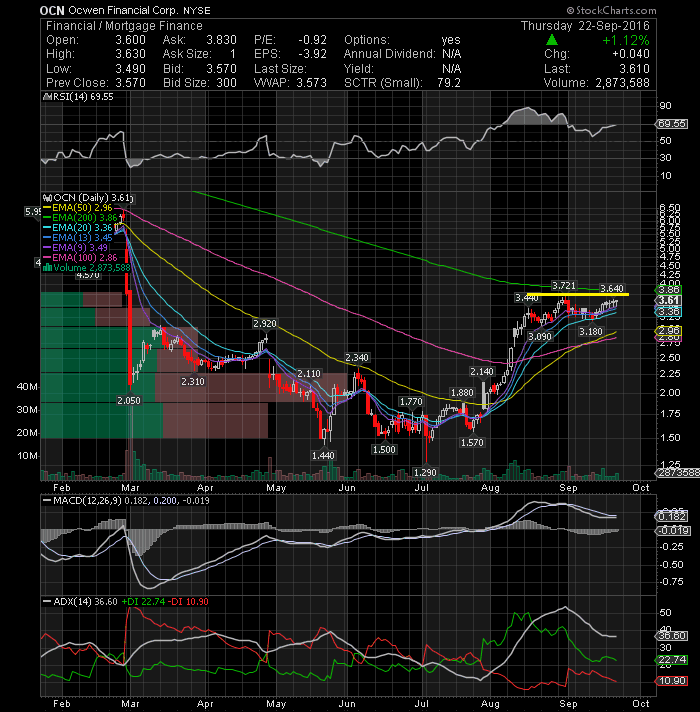Click the Low value 3.490
Viewport: 700px width, 712px height.
[x=130, y=69]
